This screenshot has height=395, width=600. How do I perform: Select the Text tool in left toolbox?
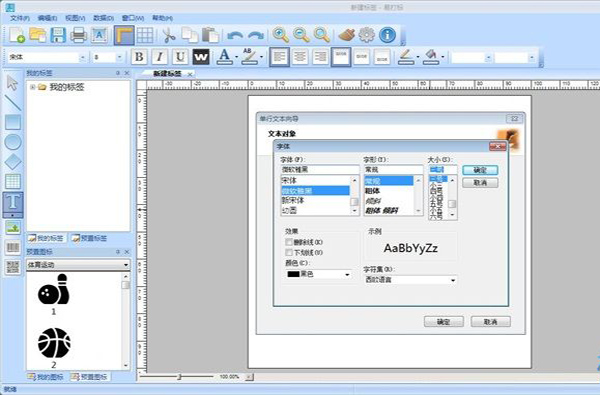(x=13, y=203)
